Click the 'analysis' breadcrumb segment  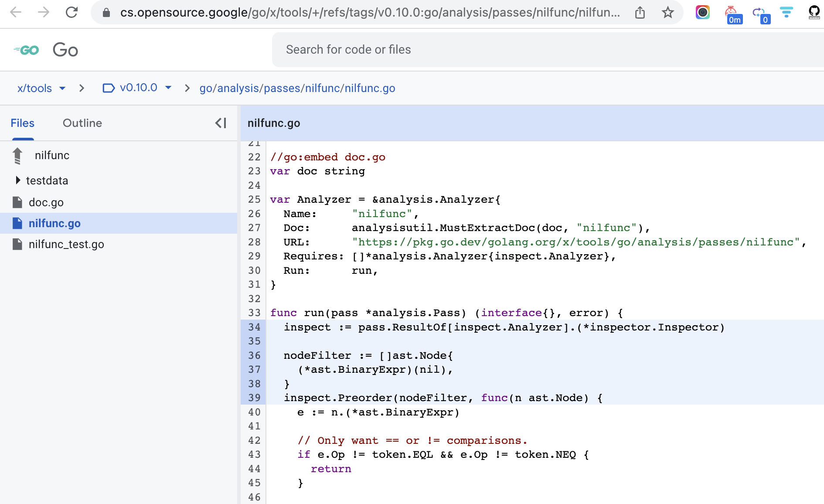coord(238,88)
